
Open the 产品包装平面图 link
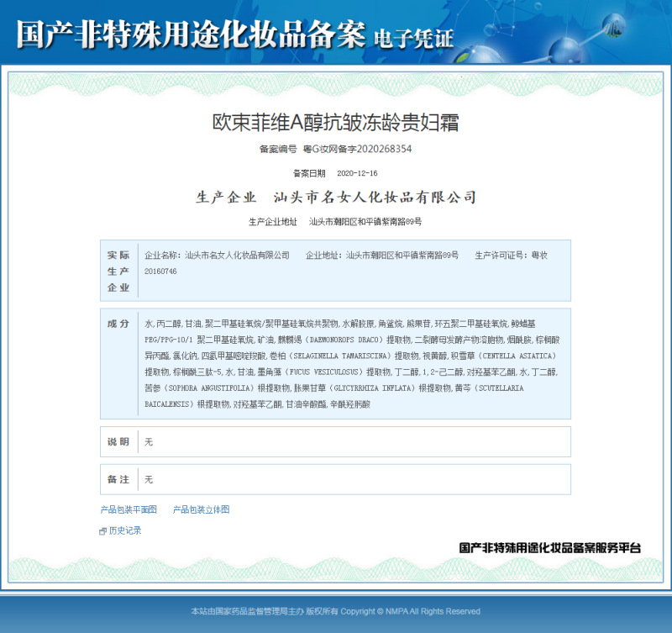[x=129, y=509]
